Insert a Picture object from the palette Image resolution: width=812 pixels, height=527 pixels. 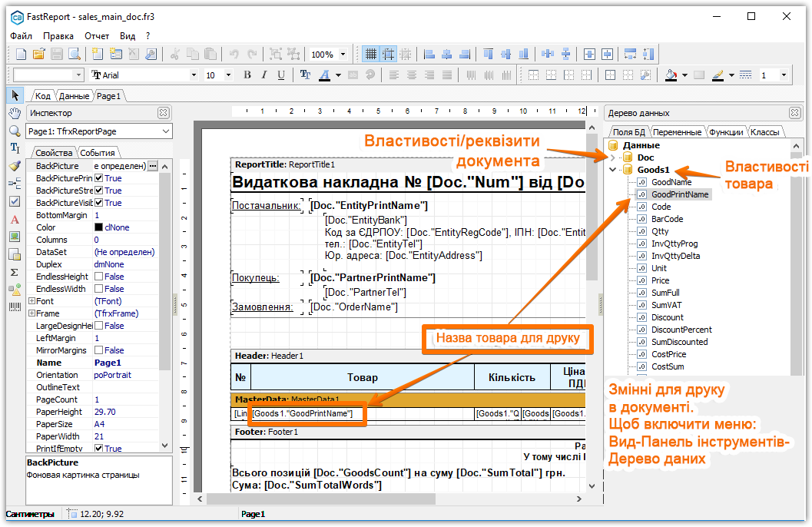click(15, 237)
